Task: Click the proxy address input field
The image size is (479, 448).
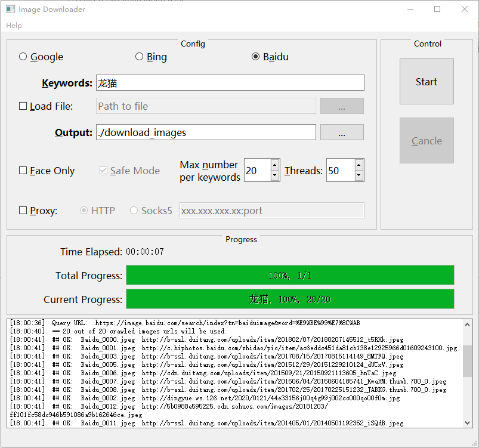Action: pyautogui.click(x=272, y=210)
